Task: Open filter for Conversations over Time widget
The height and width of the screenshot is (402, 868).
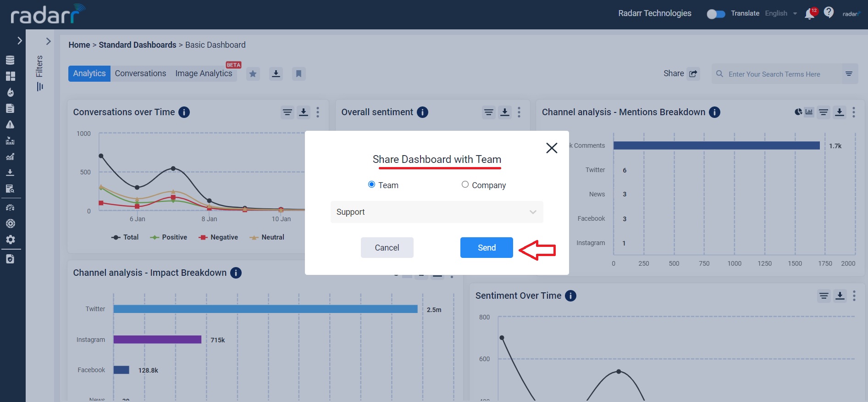Action: [x=287, y=112]
